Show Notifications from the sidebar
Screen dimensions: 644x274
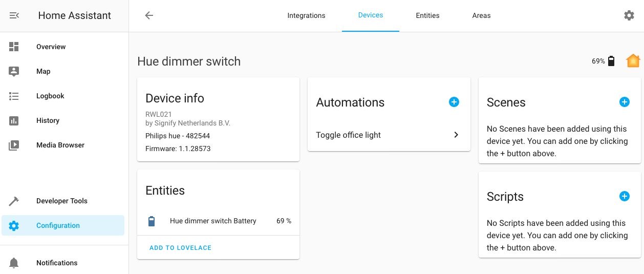coord(57,263)
